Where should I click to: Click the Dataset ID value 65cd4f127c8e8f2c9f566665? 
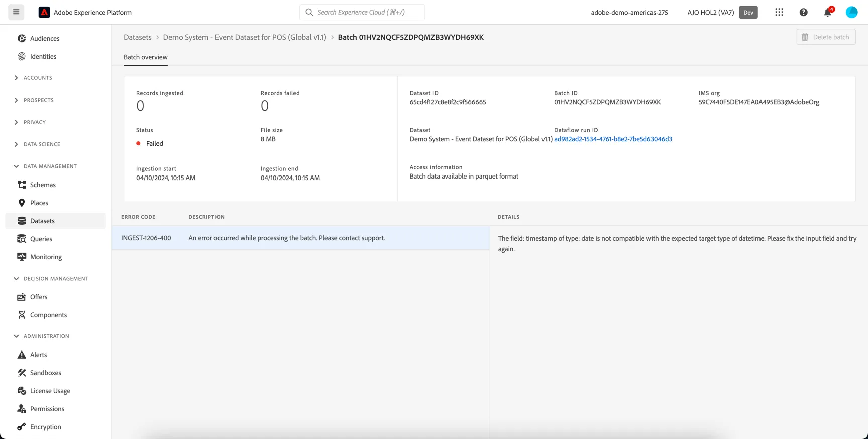[x=448, y=102]
